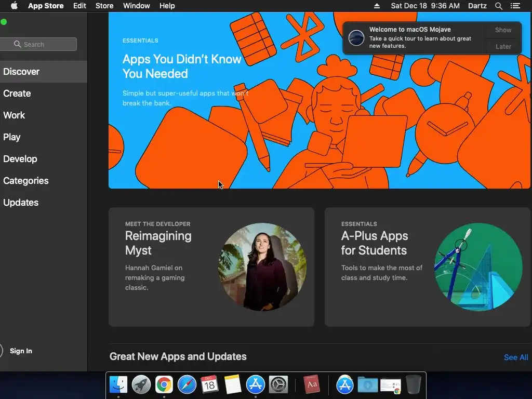Open Downloads folder in the Dock
Image resolution: width=532 pixels, height=399 pixels.
(x=368, y=384)
